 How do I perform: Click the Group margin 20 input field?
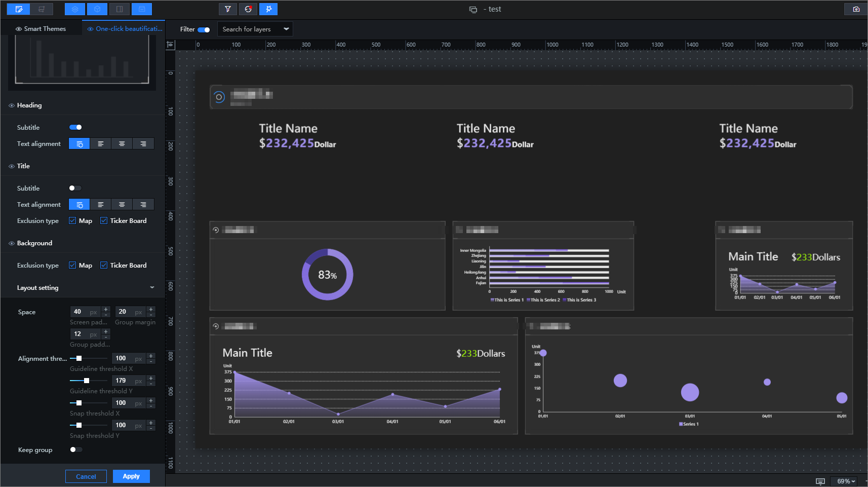coord(131,312)
